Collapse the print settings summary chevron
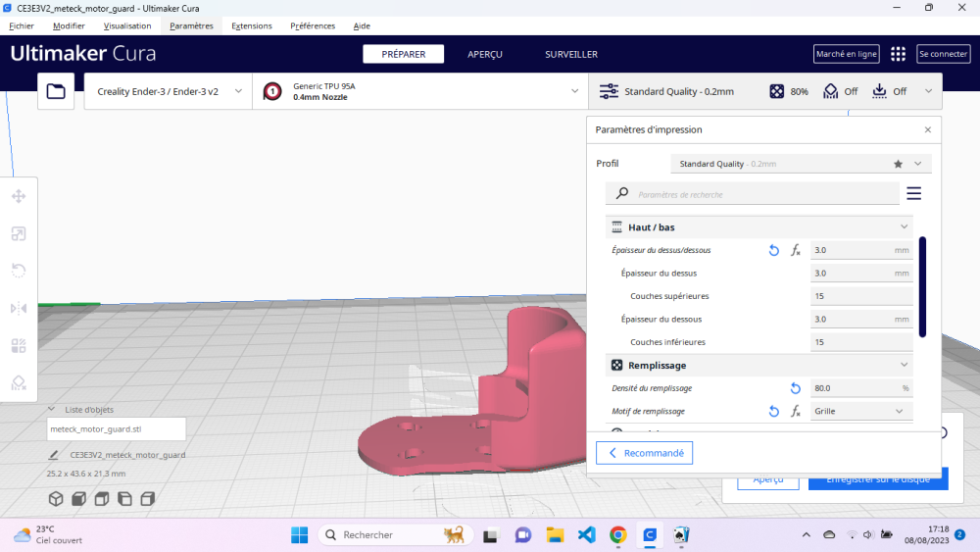 click(929, 91)
